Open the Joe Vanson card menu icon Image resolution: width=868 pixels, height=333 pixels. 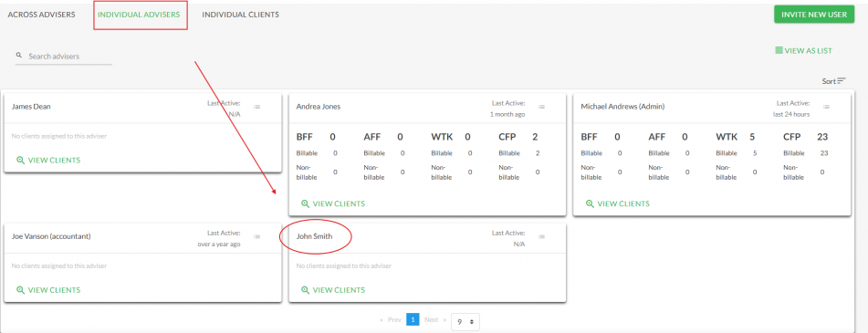point(256,237)
